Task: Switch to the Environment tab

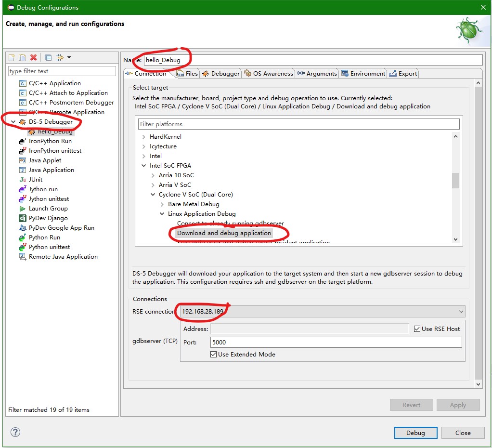Action: 363,74
